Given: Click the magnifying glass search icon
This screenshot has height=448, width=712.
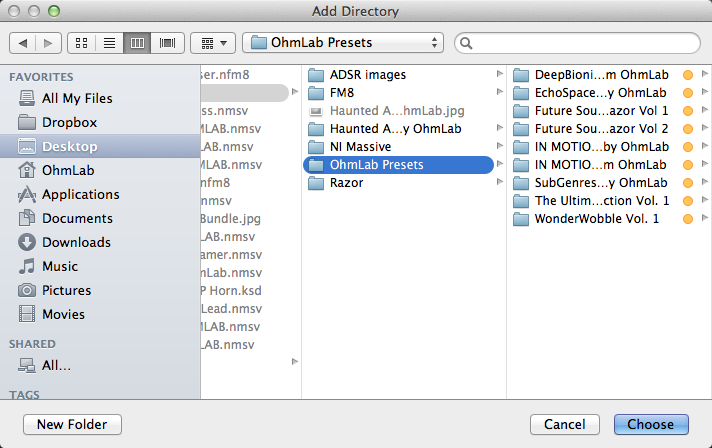Looking at the screenshot, I should click(466, 43).
